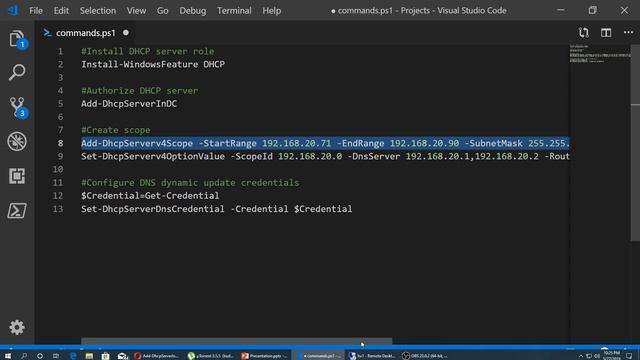Viewport: 640px width, 360px height.
Task: Click the taskbar clock
Action: coord(611,355)
